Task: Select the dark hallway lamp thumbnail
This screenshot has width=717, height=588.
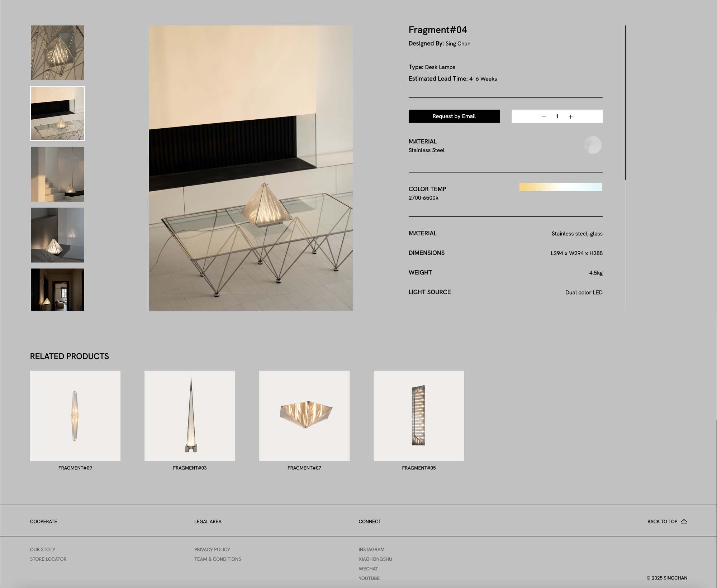Action: pos(57,290)
